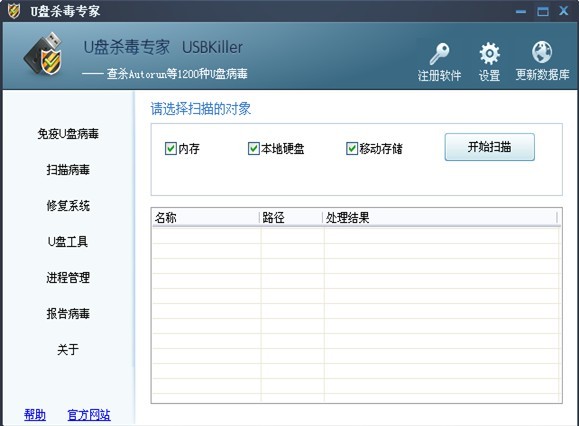Toggle the 本地硬盘 checkbox
The width and height of the screenshot is (579, 426).
[254, 148]
